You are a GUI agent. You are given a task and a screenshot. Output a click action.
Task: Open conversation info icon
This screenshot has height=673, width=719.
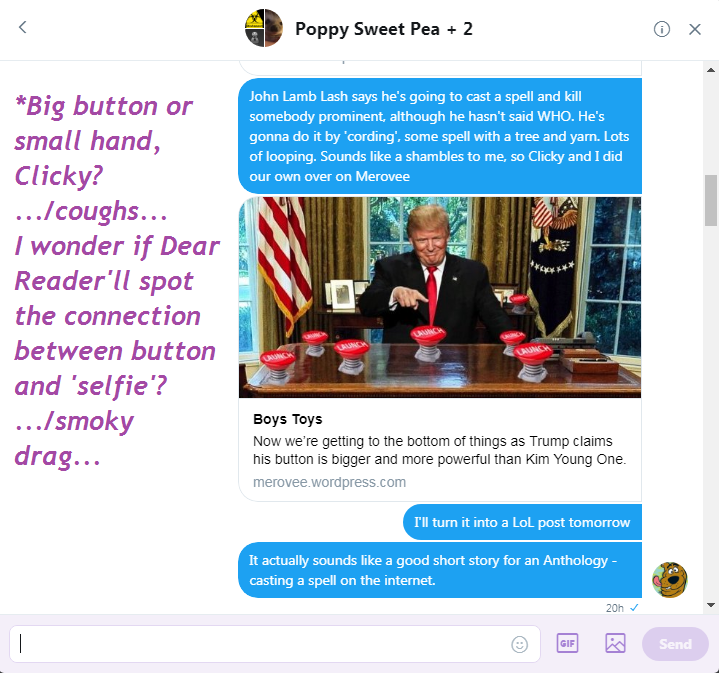[x=661, y=29]
